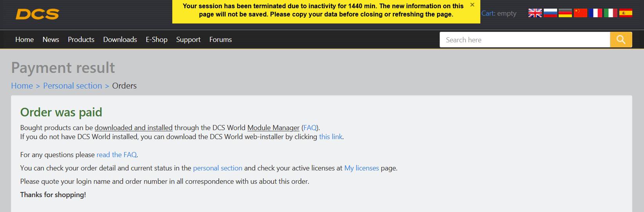
Task: Select the German flag language icon
Action: (x=565, y=13)
